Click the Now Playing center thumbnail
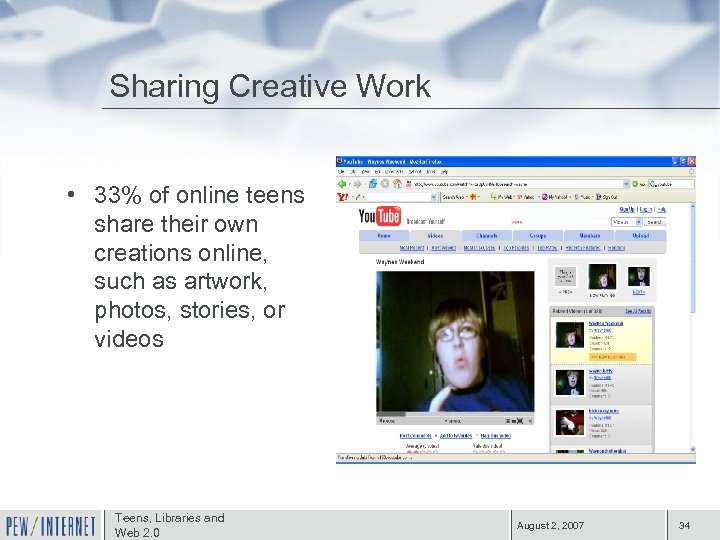Viewport: 720px width, 540px height. click(602, 276)
